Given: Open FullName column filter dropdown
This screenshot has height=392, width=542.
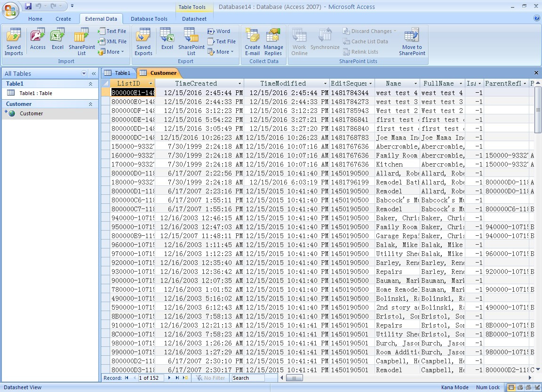Looking at the screenshot, I should pyautogui.click(x=461, y=84).
